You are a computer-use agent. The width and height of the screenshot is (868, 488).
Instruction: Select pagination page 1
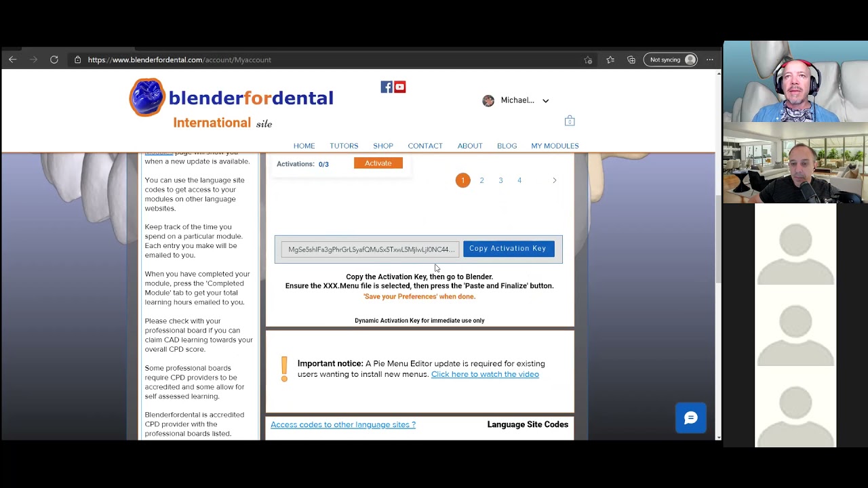[x=462, y=180]
